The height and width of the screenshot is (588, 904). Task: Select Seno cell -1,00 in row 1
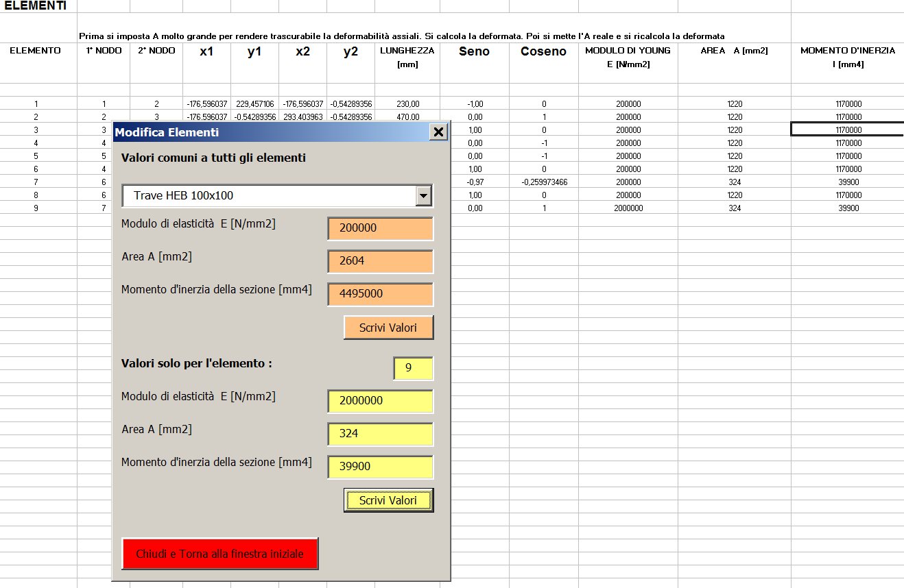475,104
